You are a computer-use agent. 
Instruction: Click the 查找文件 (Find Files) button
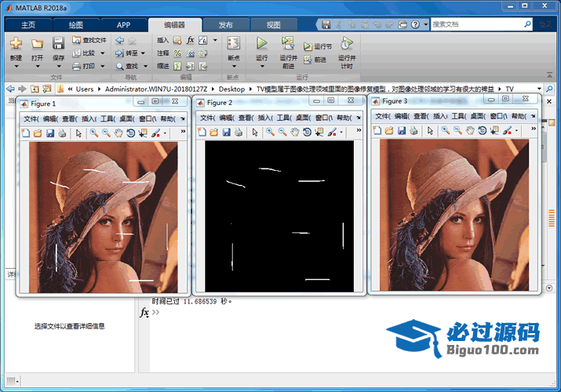(x=89, y=40)
